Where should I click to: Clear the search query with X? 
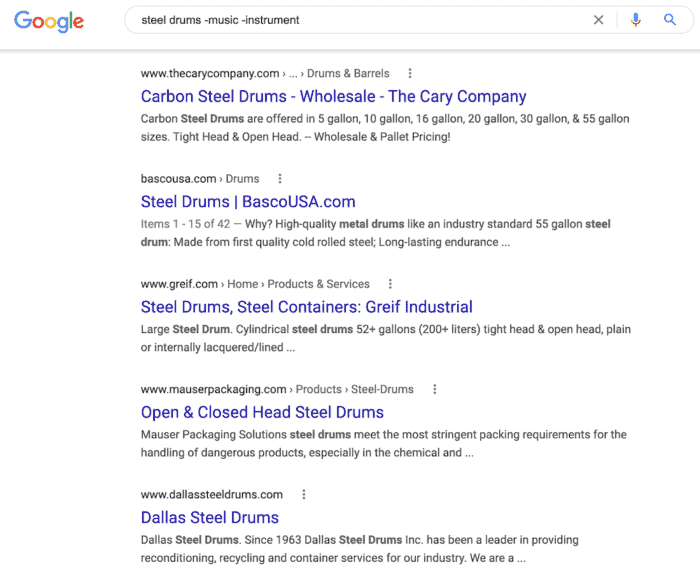pos(598,20)
